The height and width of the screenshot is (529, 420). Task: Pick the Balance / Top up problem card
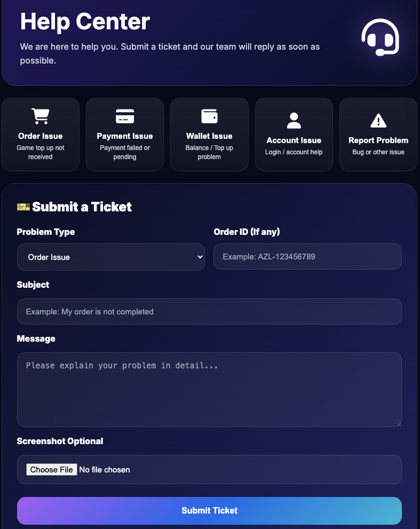[x=209, y=135]
